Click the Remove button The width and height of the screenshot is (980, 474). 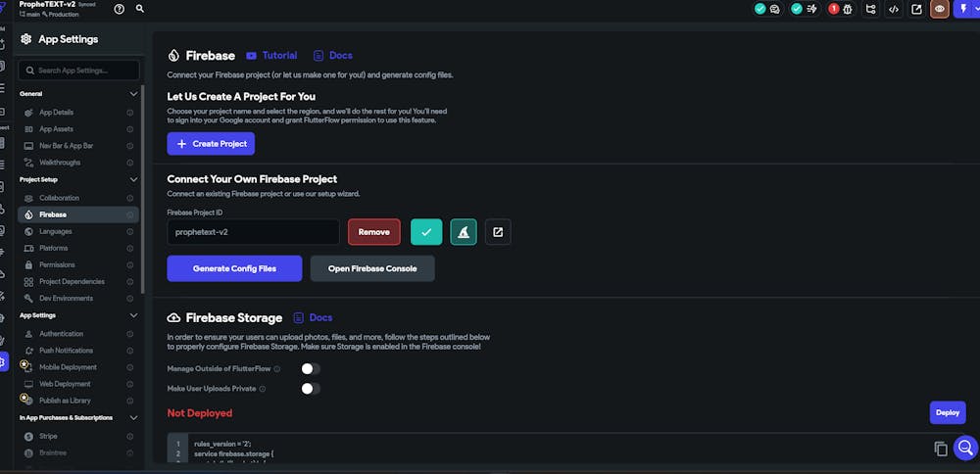(x=373, y=232)
